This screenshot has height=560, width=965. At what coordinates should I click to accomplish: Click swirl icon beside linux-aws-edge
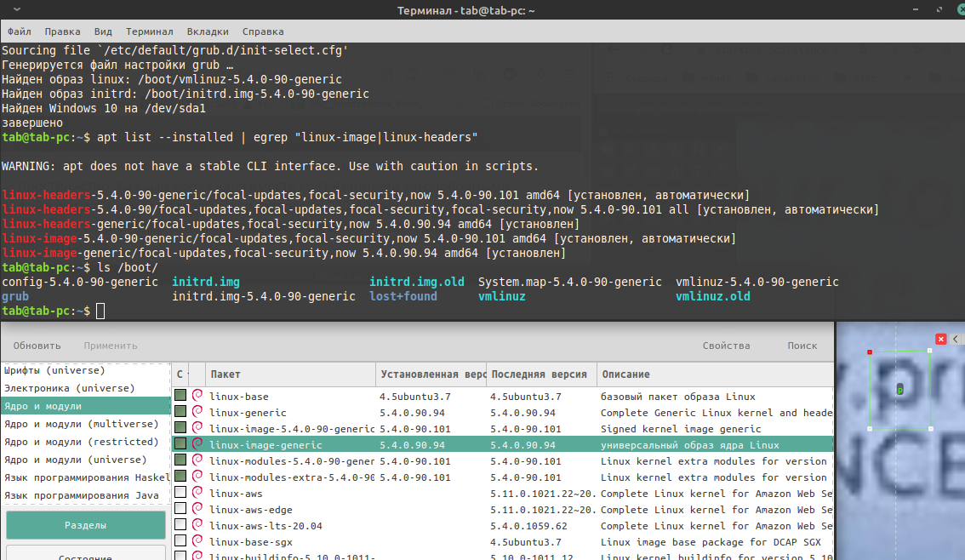coord(197,508)
